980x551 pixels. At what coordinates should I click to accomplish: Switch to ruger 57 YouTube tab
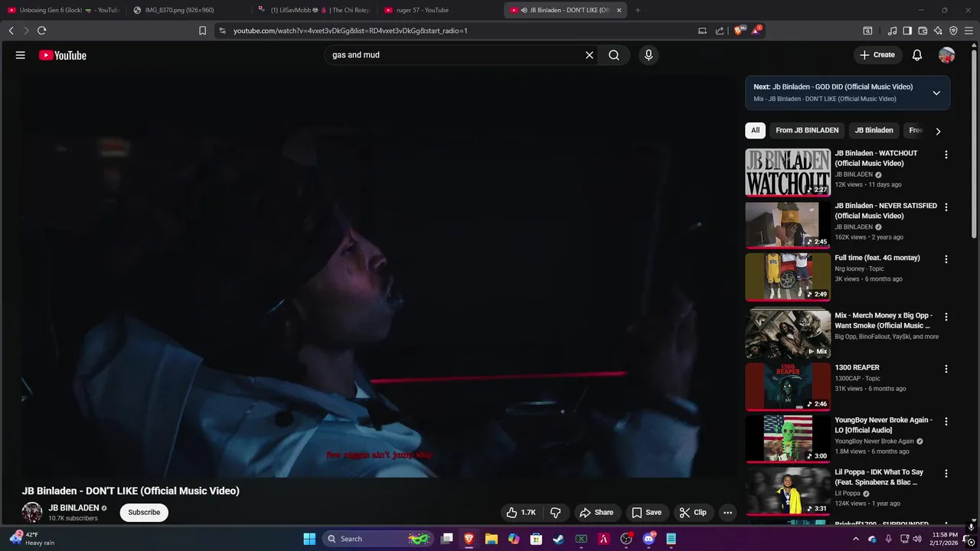[440, 10]
